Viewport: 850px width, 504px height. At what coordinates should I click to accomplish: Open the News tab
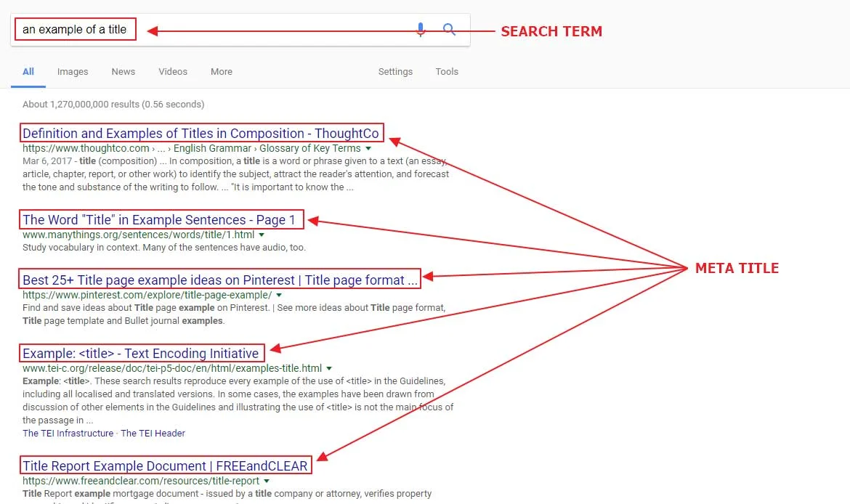point(123,72)
